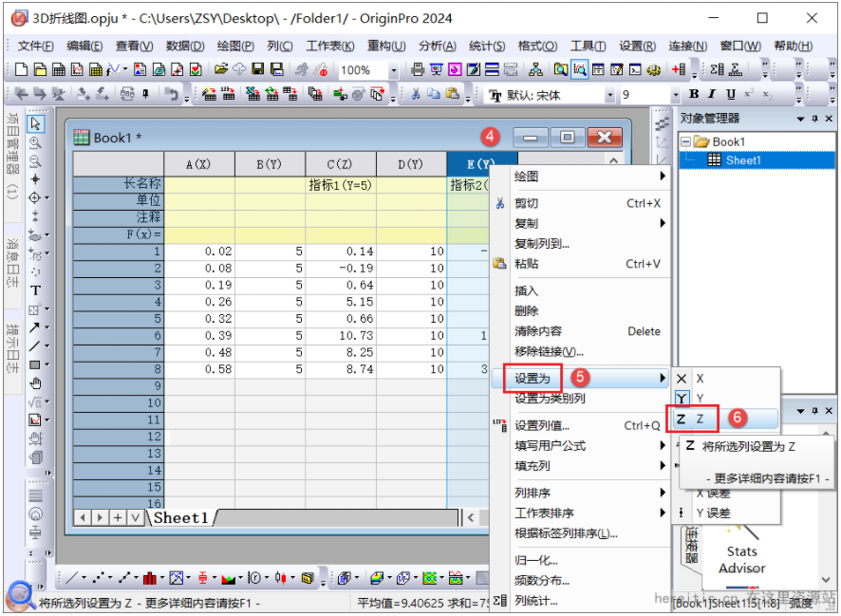This screenshot has height=616, width=841.
Task: Select the Arrow drawing tool
Action: point(35,327)
